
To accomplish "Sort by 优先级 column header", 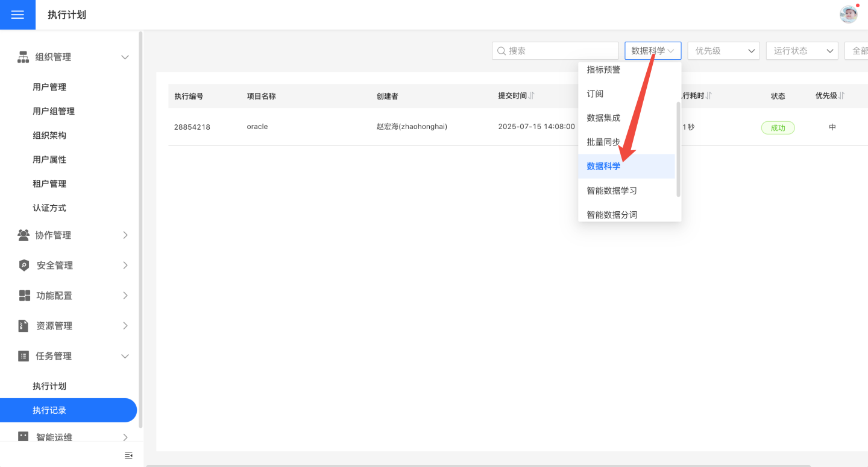I will tap(841, 96).
